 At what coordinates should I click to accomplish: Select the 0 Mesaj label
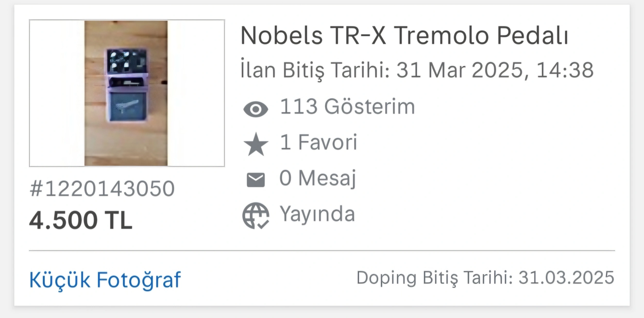[x=318, y=178]
